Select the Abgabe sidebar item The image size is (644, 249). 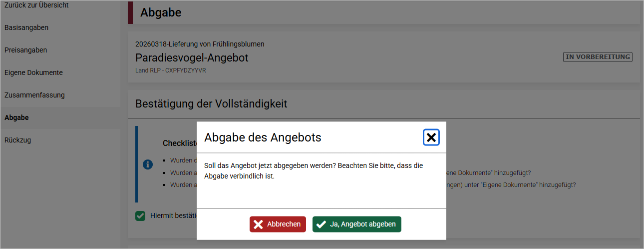16,117
